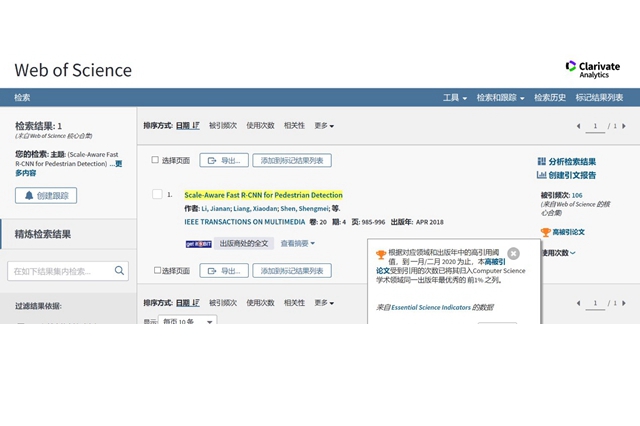The image size is (640, 426).
Task: Open 标记结果列表 in the navigation bar
Action: [599, 98]
